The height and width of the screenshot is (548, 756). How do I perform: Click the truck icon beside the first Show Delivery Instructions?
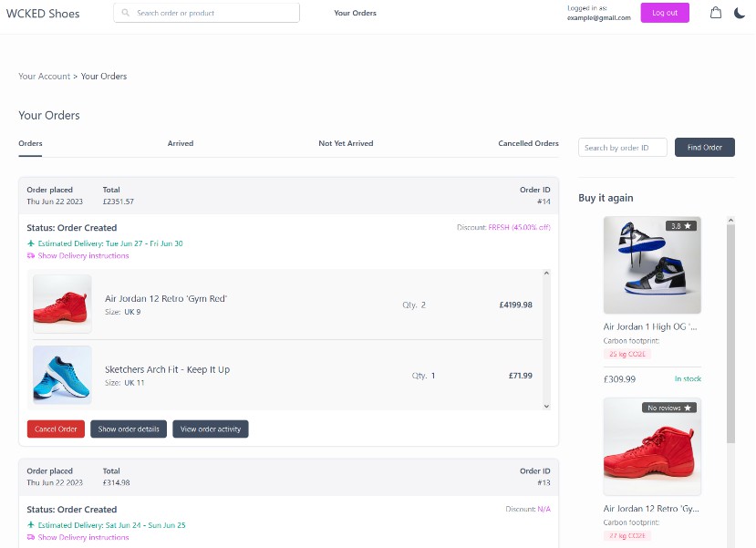(x=31, y=256)
